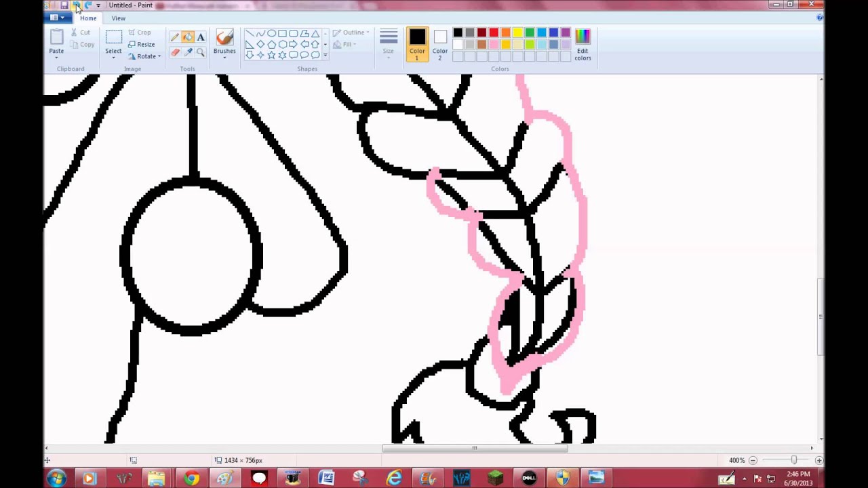Open Windows Explorer folder in taskbar
Image resolution: width=868 pixels, height=488 pixels.
click(157, 479)
